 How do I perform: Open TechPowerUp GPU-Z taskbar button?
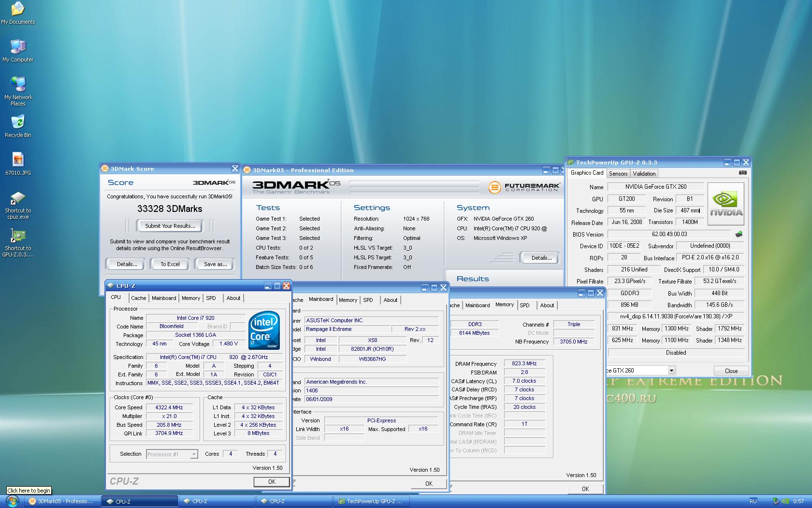click(372, 501)
